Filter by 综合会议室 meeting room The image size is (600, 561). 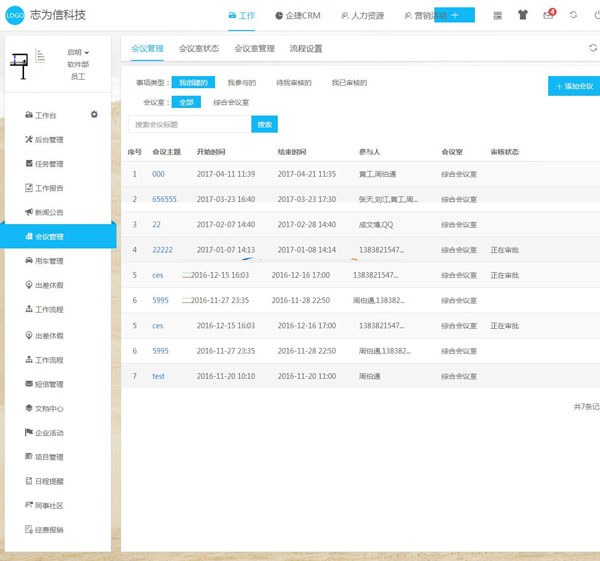click(231, 102)
